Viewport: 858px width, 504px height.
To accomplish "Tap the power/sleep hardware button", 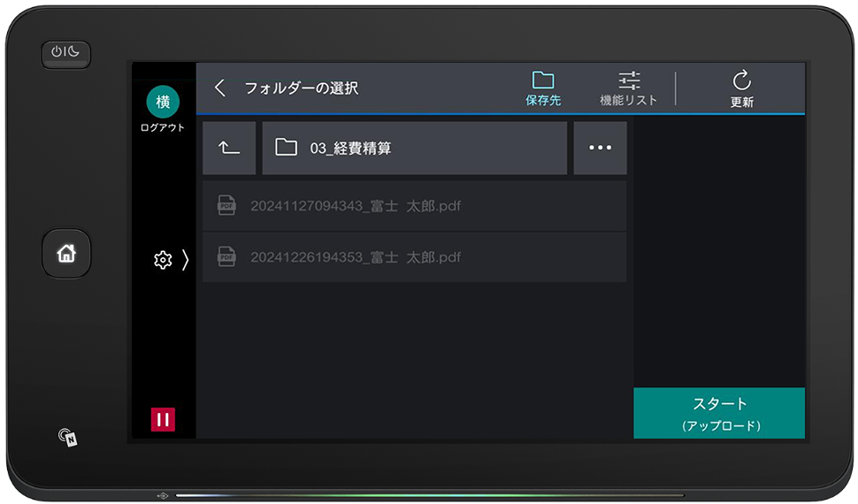I will (x=65, y=54).
